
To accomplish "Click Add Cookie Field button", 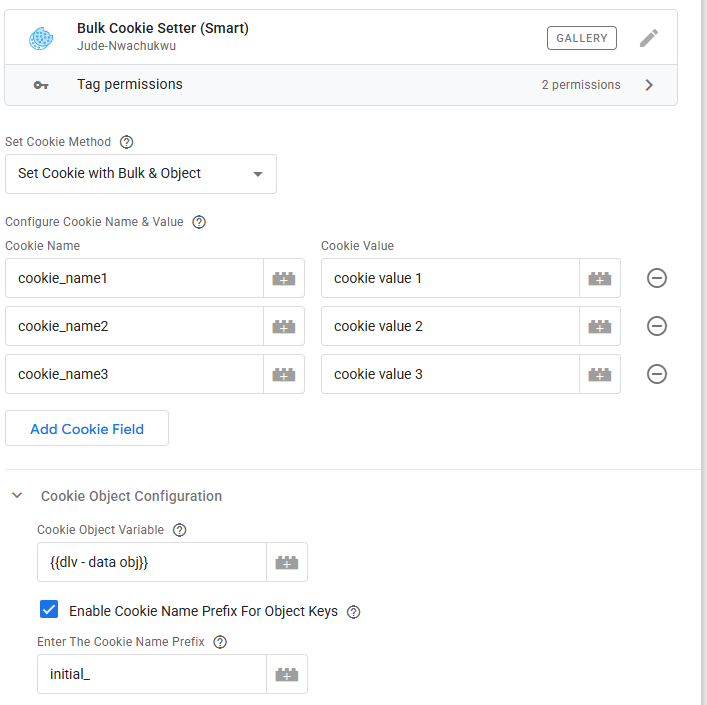I will 87,429.
